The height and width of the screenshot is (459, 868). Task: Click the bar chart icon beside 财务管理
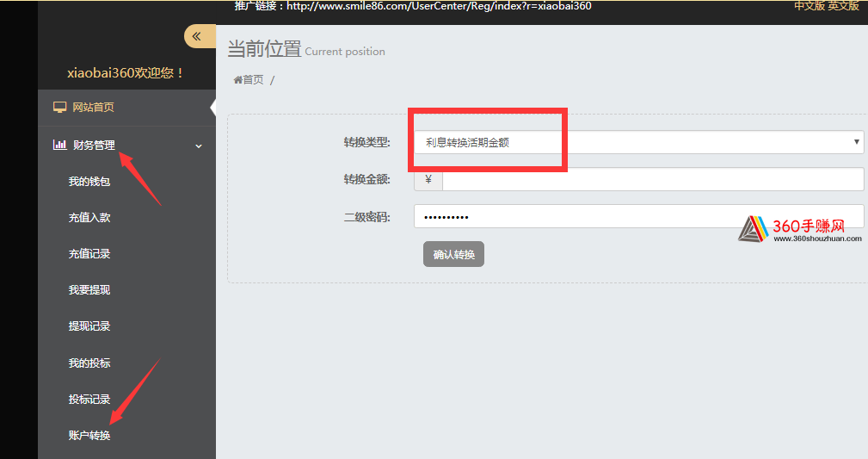point(59,145)
